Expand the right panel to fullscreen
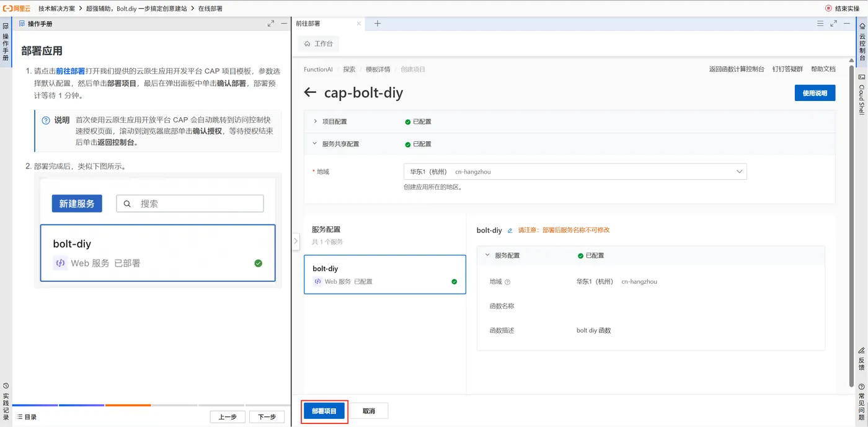This screenshot has width=868, height=427. 834,24
